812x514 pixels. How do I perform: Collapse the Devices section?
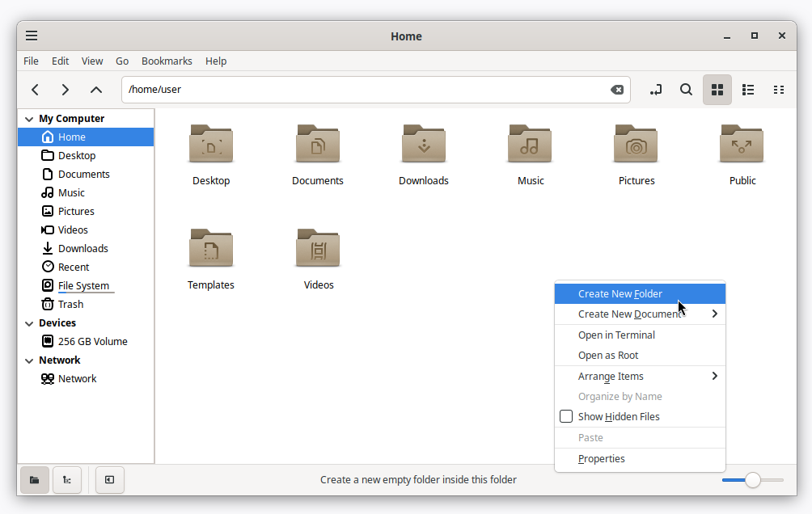coord(29,323)
